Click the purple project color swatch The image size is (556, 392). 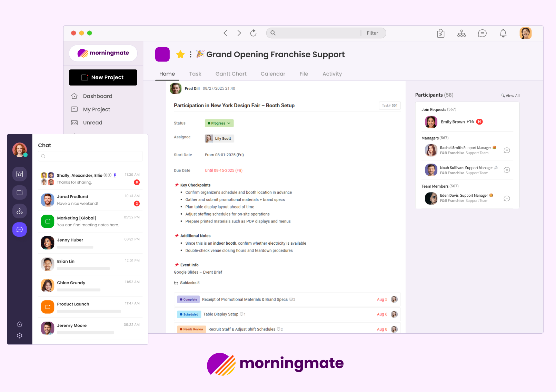[x=162, y=55]
